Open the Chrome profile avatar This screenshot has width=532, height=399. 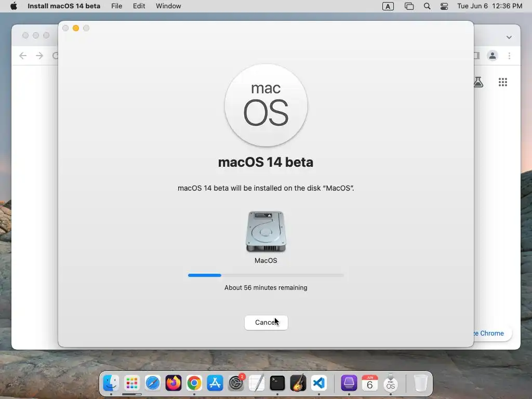pos(493,56)
